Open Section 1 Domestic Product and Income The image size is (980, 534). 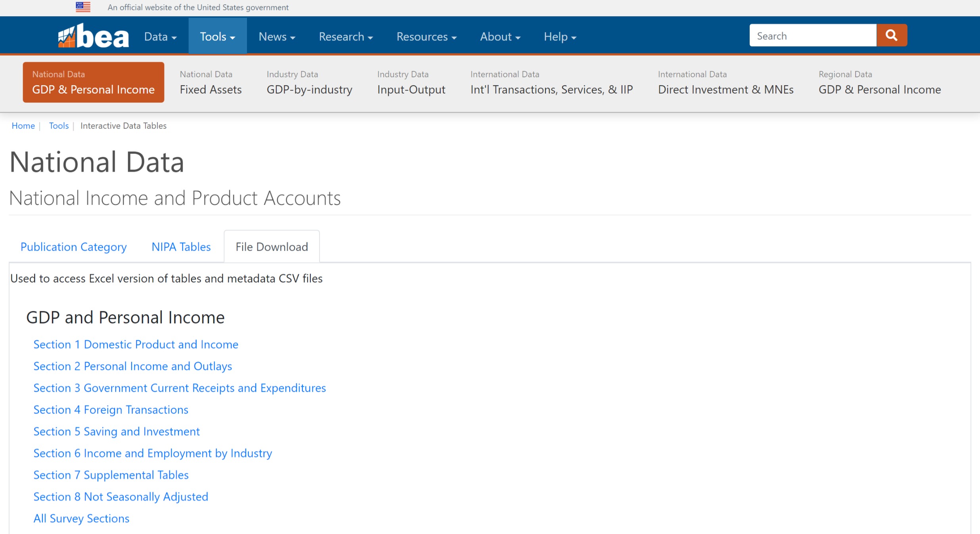tap(136, 344)
